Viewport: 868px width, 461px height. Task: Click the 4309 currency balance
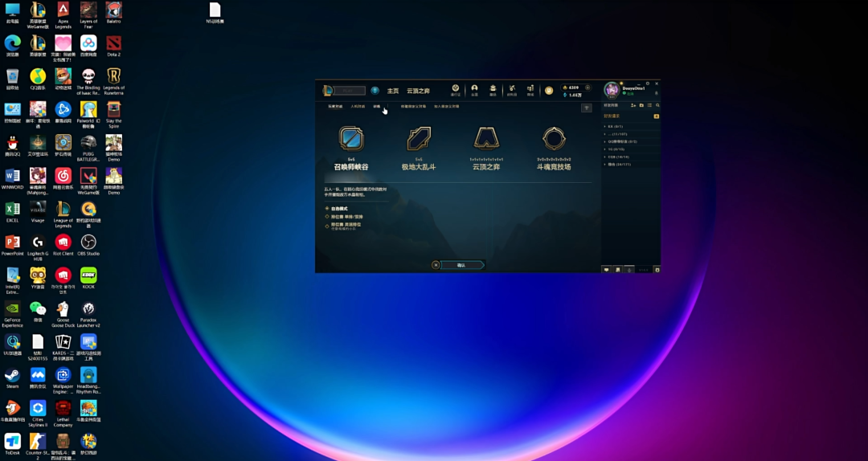point(574,88)
